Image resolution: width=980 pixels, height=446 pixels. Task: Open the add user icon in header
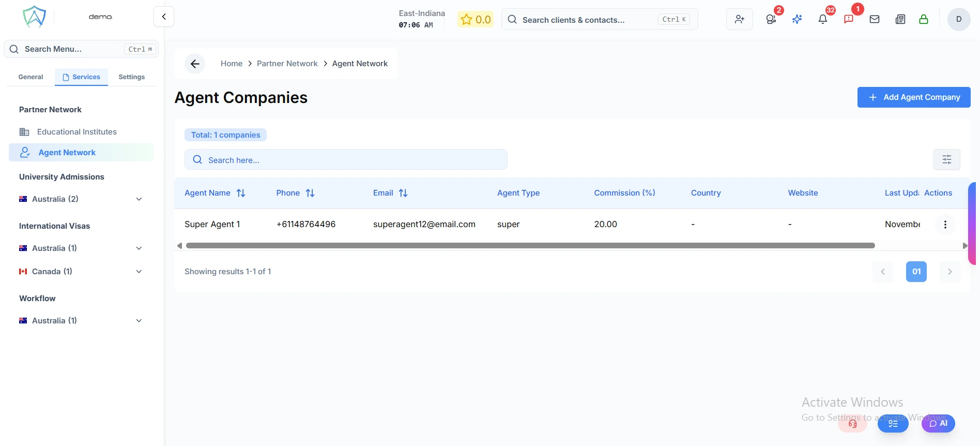click(739, 20)
